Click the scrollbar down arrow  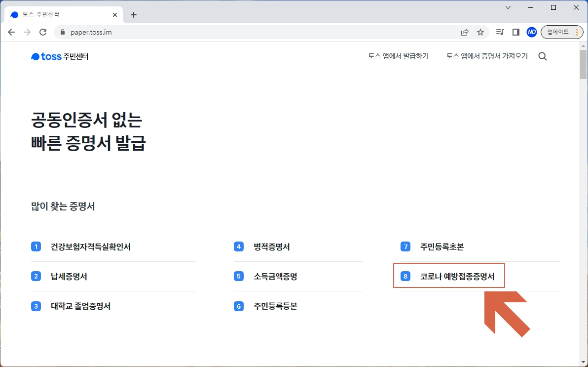pyautogui.click(x=583, y=362)
